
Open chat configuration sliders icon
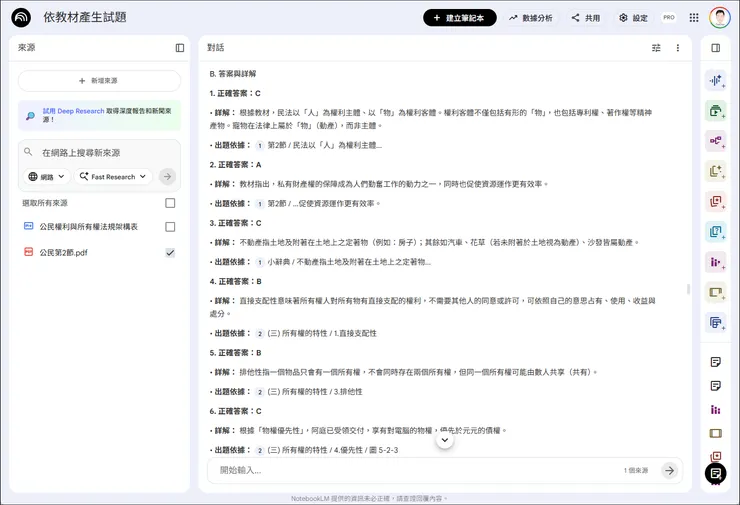656,48
